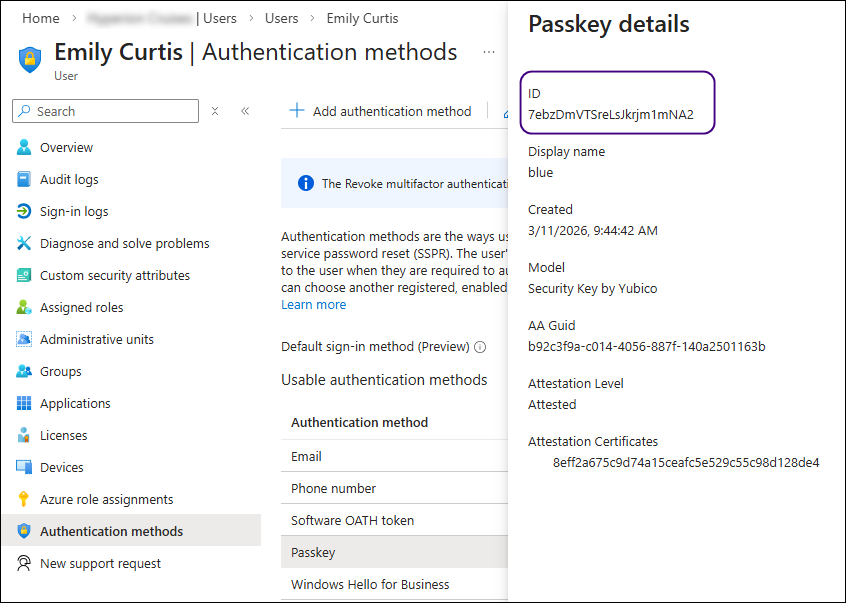
Task: Select Custom security attributes
Action: [x=114, y=275]
